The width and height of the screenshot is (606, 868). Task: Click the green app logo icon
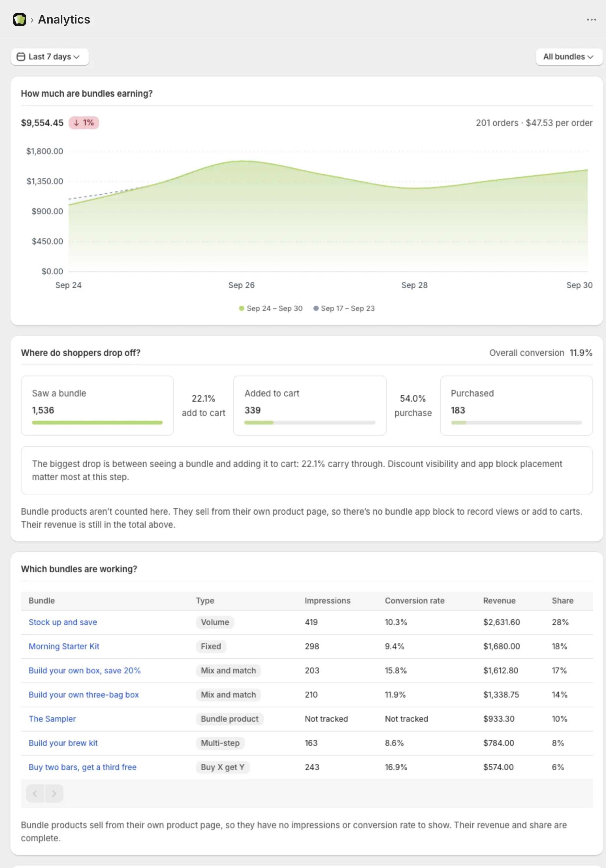click(19, 19)
